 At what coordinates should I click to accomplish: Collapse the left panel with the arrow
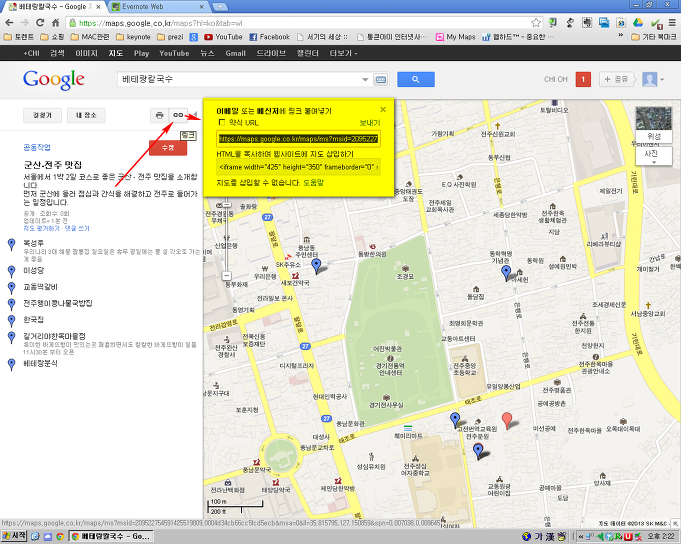195,115
